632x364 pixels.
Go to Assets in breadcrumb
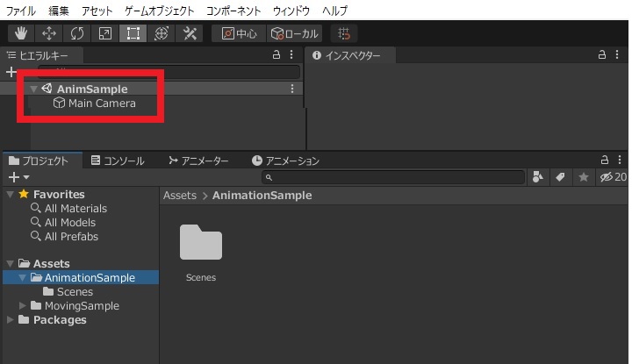pos(180,196)
